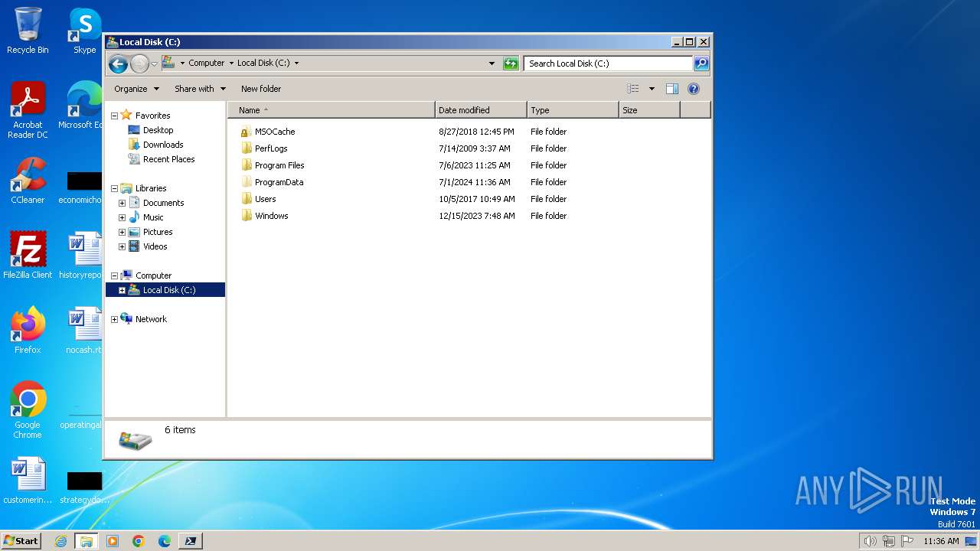Expand the Documents library

pos(122,203)
